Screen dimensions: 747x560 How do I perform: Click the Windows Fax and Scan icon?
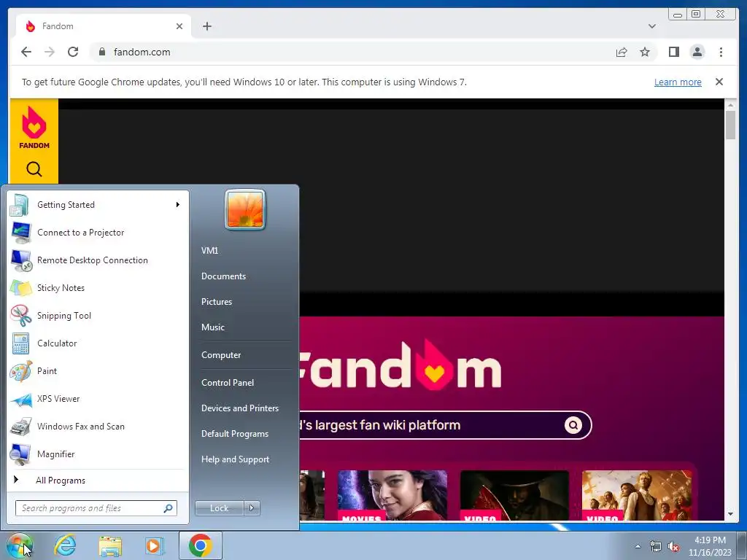point(21,427)
